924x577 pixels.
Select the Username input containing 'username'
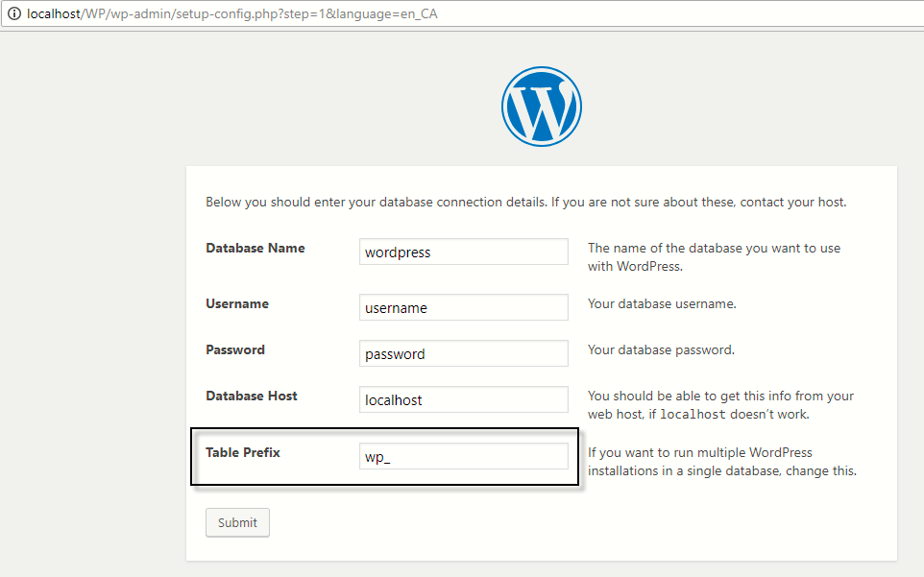[x=463, y=307]
